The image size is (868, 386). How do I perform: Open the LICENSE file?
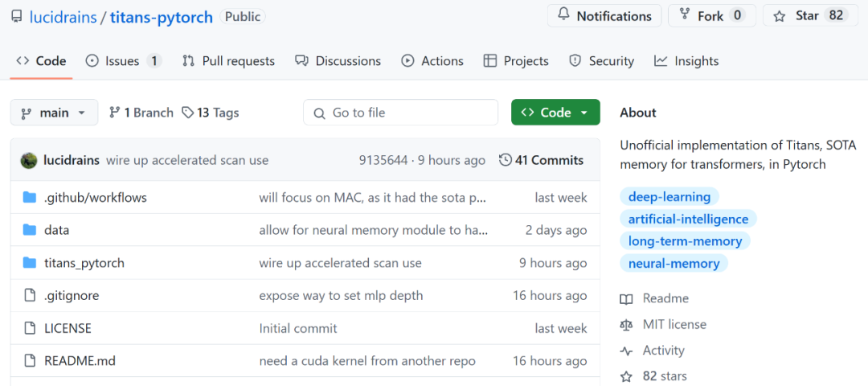[x=68, y=328]
